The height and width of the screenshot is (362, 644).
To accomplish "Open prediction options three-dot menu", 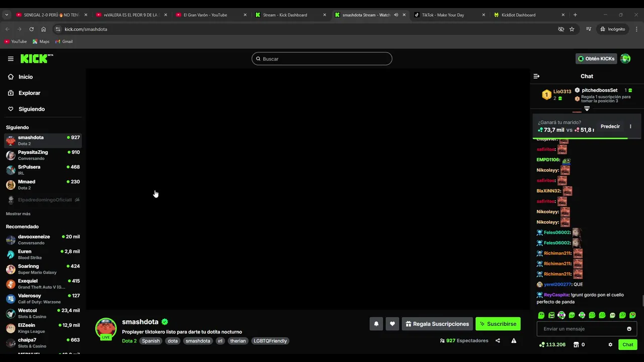I will point(630,126).
